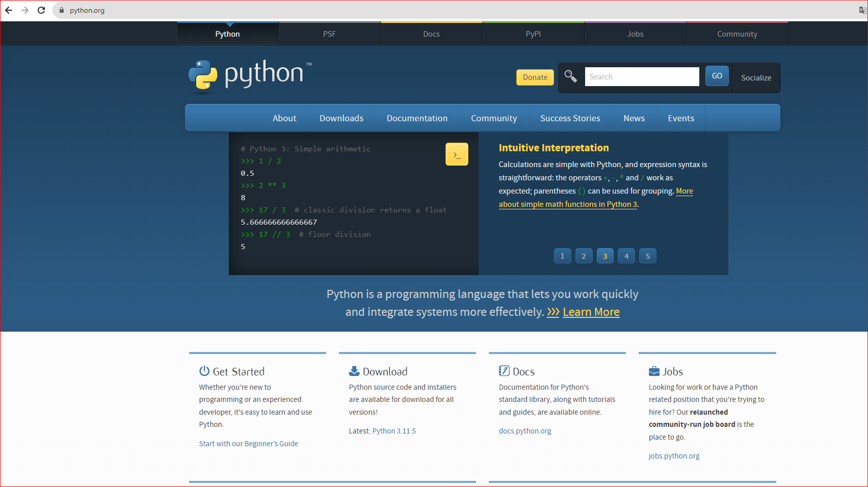Open the Success Stories menu
Image resolution: width=868 pixels, height=487 pixels.
click(570, 118)
